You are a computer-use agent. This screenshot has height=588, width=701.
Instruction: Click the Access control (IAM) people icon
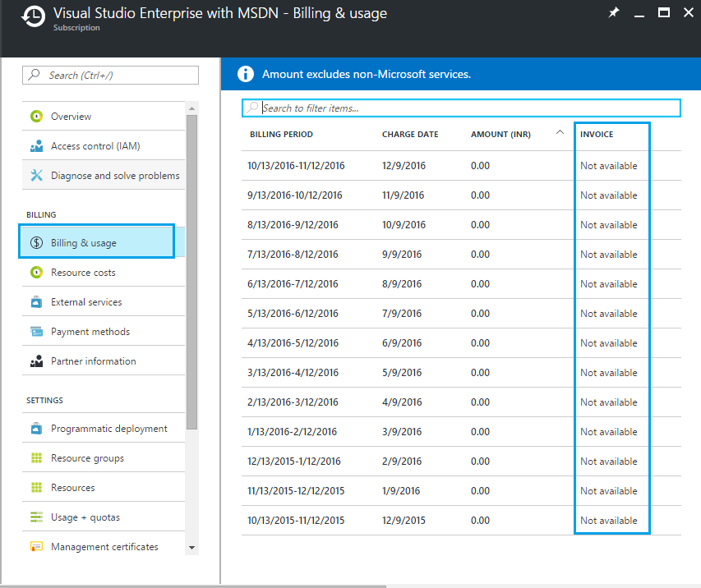(36, 146)
